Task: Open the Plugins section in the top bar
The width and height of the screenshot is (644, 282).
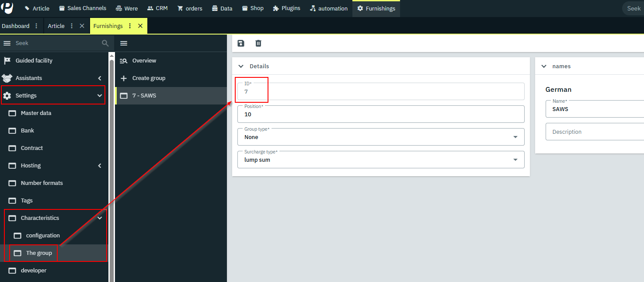Action: (286, 8)
